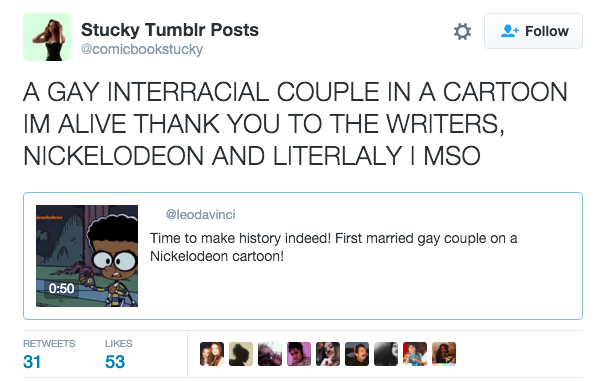Open seventh black-and-white liker avatar
This screenshot has height=381, width=613.
coord(386,354)
